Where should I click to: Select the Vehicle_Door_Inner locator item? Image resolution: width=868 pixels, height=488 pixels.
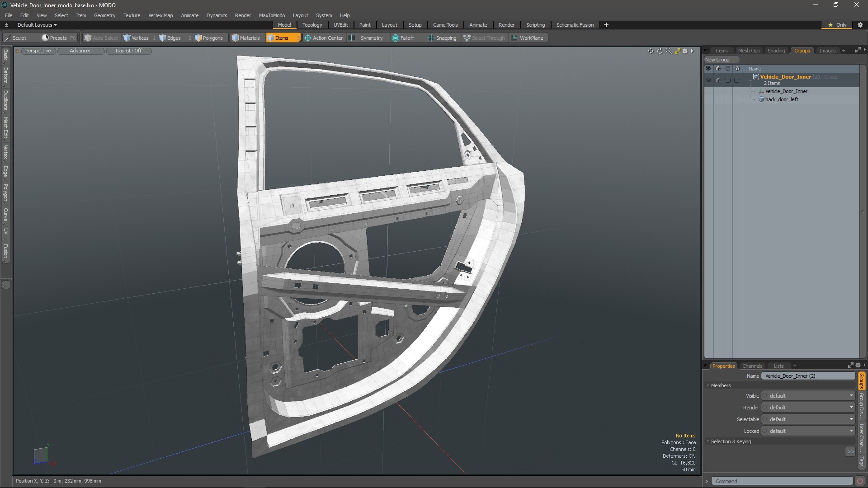tap(786, 91)
